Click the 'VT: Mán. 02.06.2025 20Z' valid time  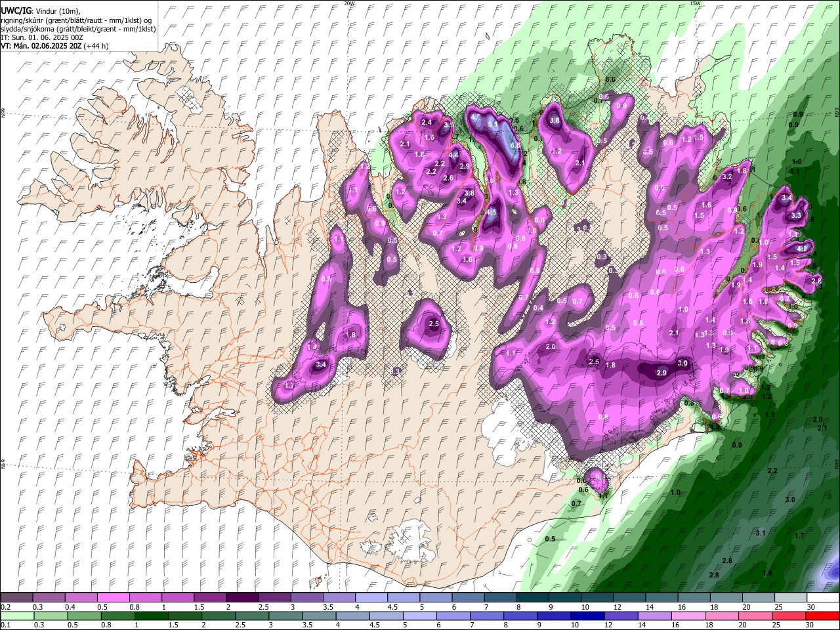point(41,46)
